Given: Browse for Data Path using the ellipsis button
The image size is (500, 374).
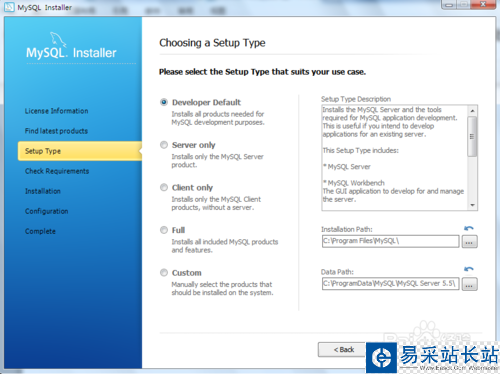Looking at the screenshot, I should click(469, 284).
